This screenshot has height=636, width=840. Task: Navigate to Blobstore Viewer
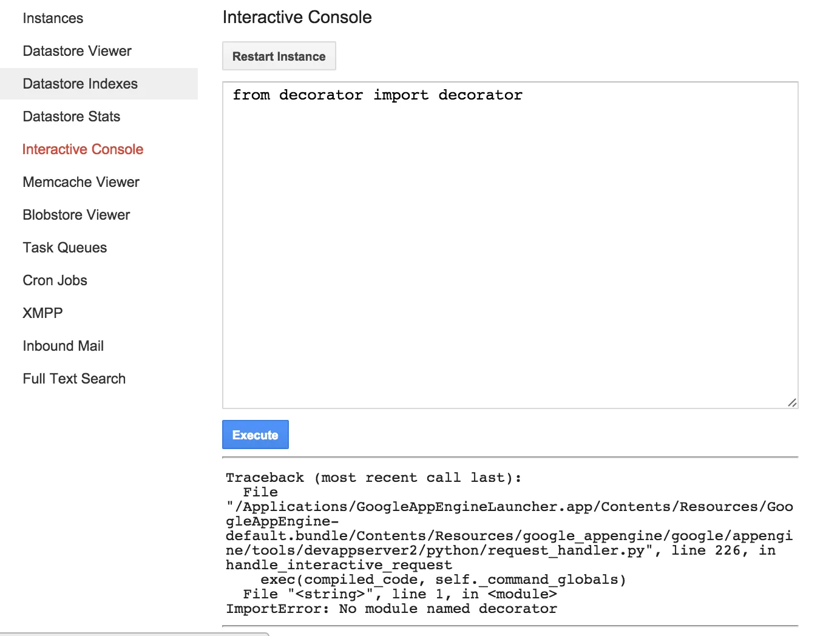click(76, 215)
